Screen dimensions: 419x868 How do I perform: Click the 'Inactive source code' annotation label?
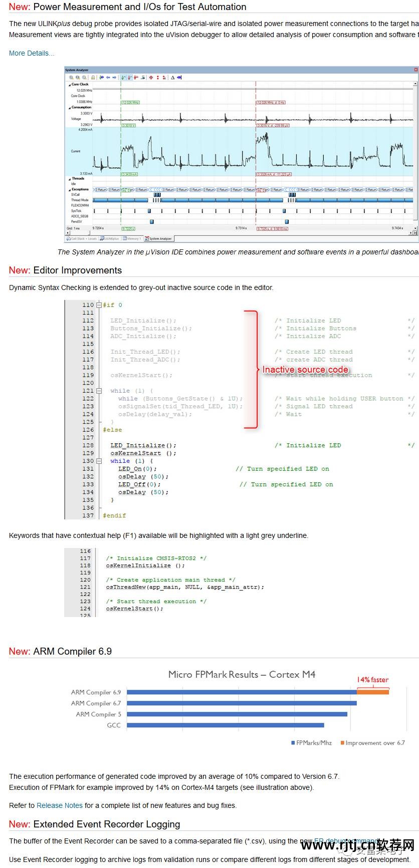point(305,370)
